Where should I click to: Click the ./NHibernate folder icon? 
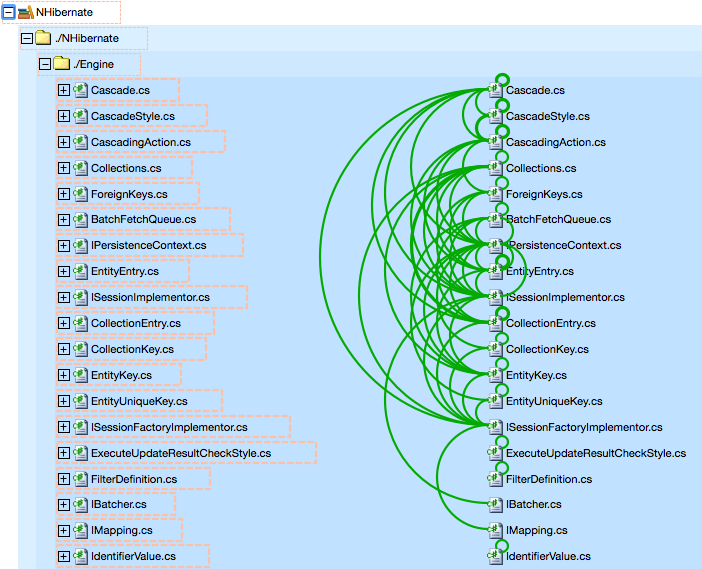[43, 38]
